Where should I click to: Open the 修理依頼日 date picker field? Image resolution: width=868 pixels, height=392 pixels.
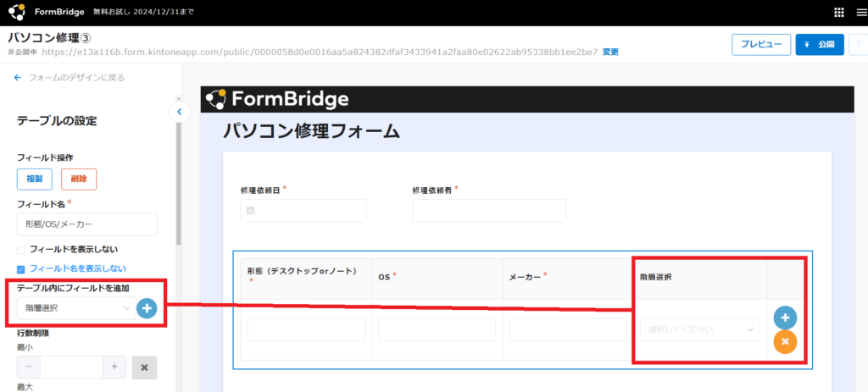coord(303,211)
